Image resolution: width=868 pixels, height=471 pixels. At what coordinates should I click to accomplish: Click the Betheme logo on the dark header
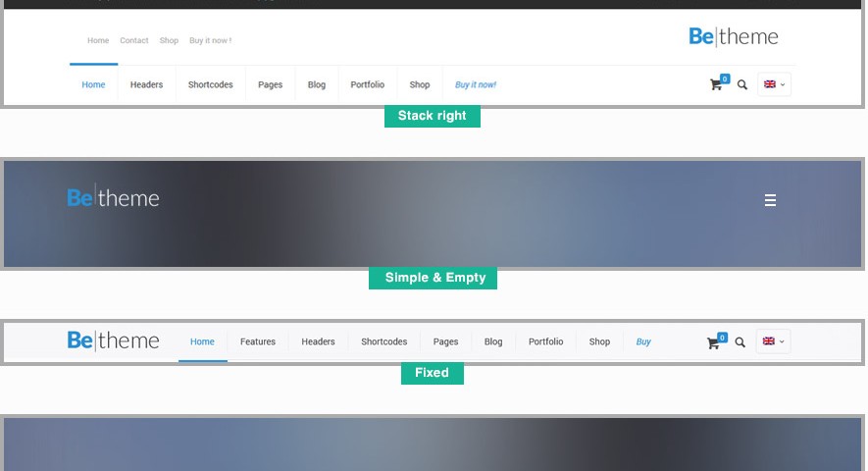(x=113, y=198)
